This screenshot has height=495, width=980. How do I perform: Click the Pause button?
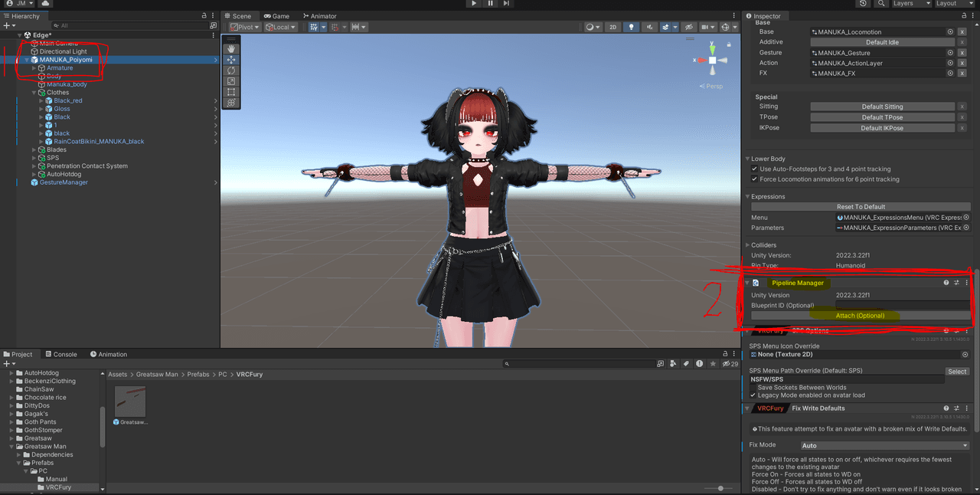click(491, 4)
